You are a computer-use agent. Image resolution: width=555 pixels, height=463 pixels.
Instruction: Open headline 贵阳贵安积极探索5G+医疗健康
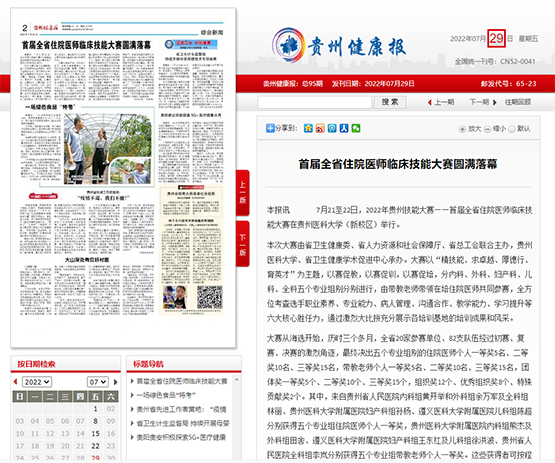pos(181,437)
